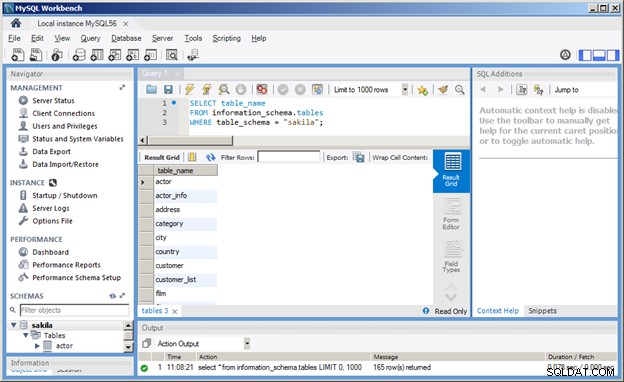Switch to Form Editor view
This screenshot has height=382, width=624.
[451, 214]
